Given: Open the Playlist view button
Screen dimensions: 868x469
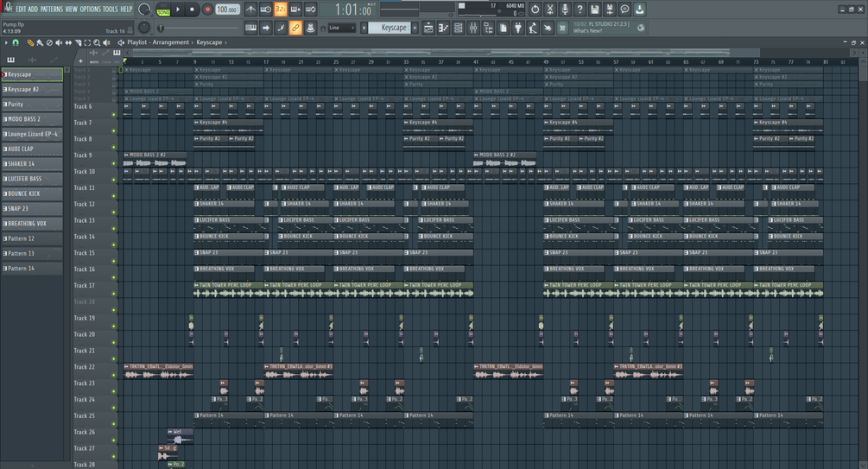Looking at the screenshot, I should tap(428, 28).
